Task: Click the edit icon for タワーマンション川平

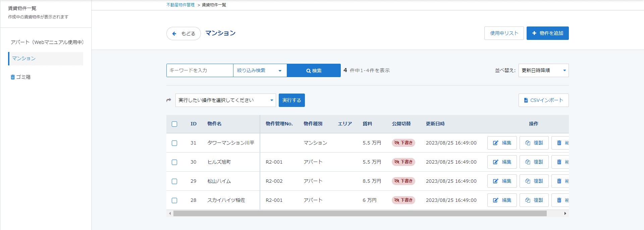Action: [502, 143]
